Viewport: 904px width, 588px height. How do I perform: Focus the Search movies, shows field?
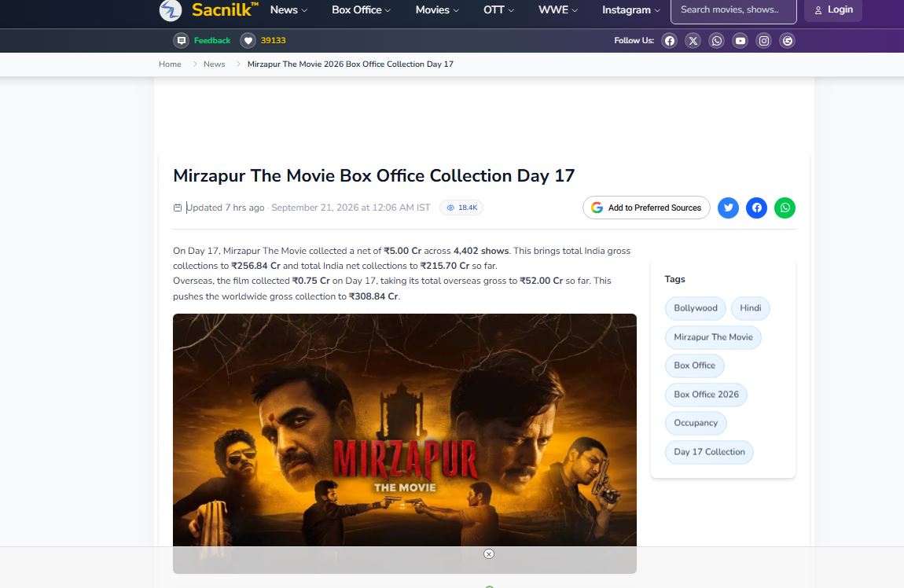click(x=733, y=9)
